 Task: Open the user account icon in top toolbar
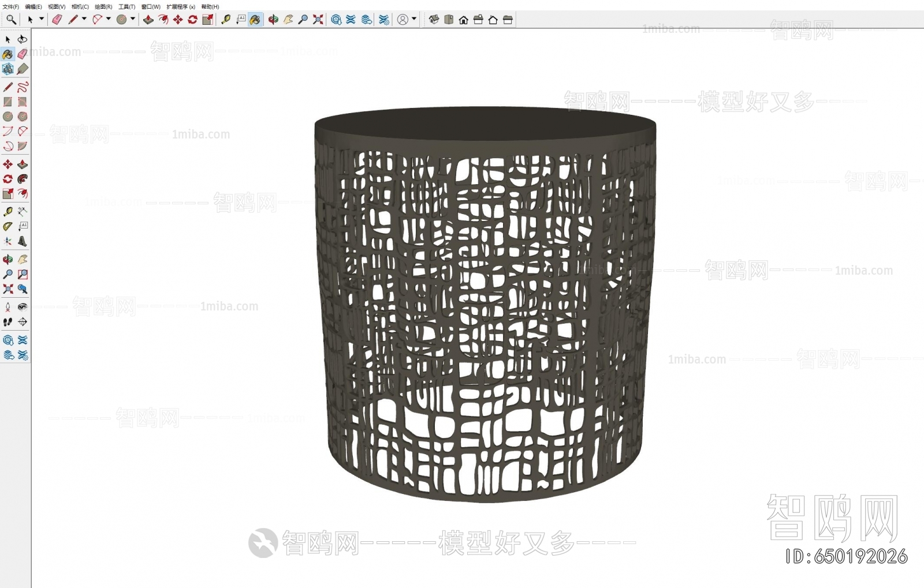[x=403, y=20]
